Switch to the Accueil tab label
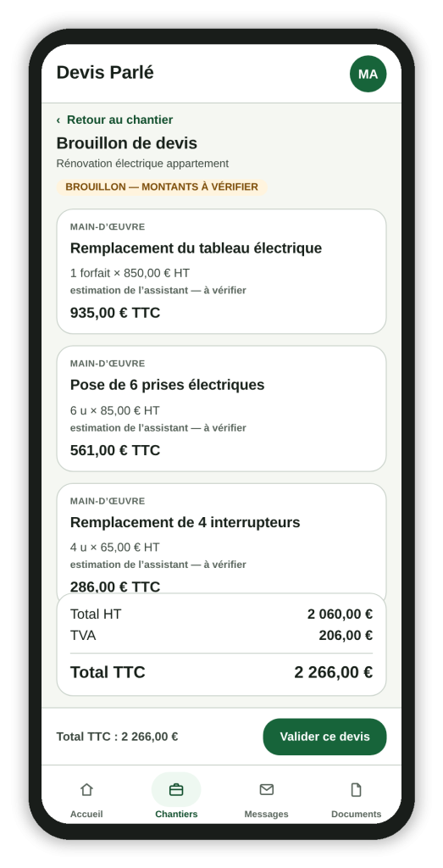 pyautogui.click(x=86, y=814)
